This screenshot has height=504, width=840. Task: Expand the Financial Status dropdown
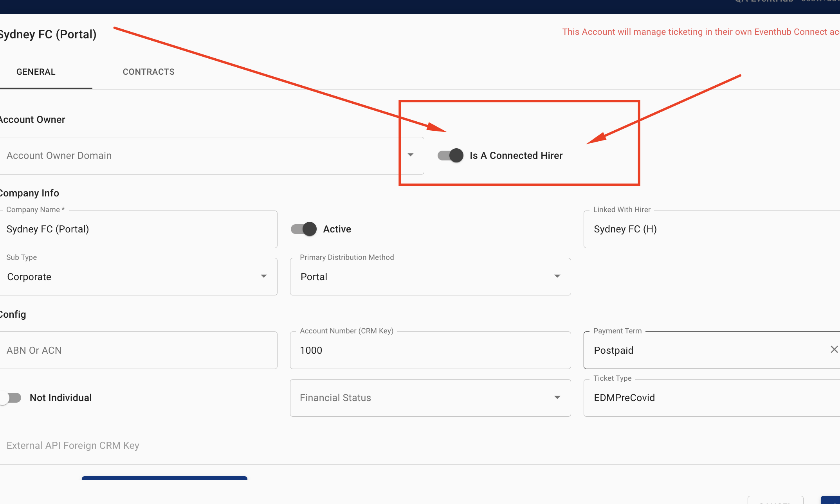[x=557, y=398]
